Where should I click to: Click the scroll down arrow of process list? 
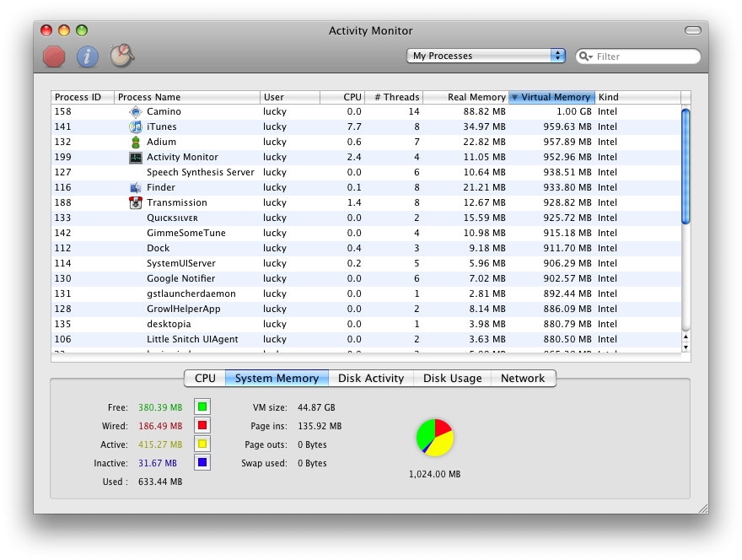pyautogui.click(x=686, y=347)
